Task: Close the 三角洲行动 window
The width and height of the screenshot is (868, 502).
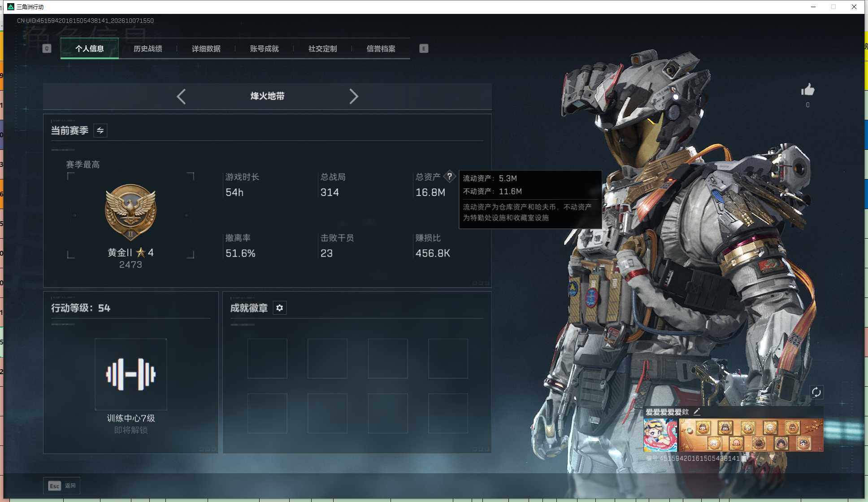Action: (x=854, y=7)
